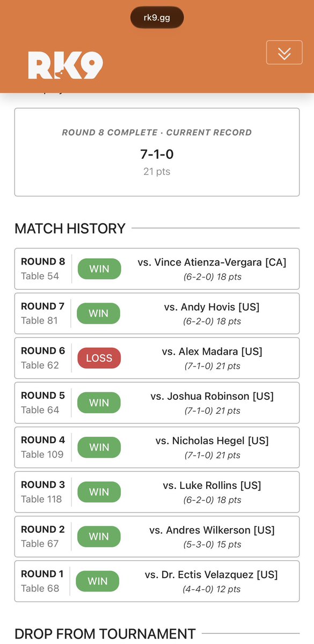Click the Round 8 WIN badge
314x644 pixels.
click(x=99, y=269)
